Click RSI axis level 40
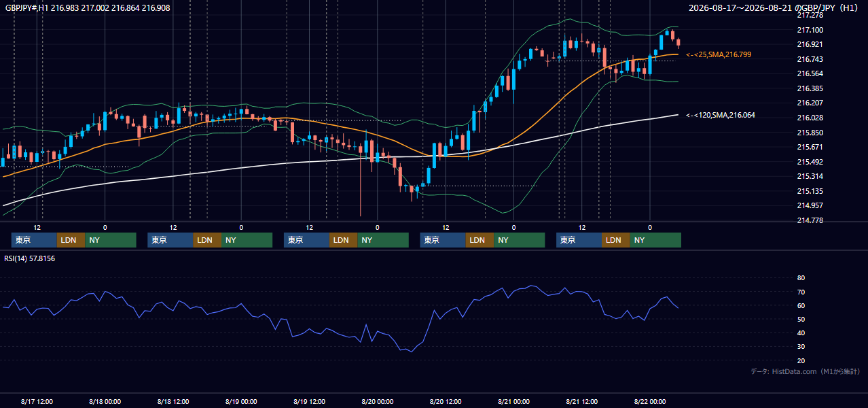Viewport: 868px width, 408px height. 801,333
